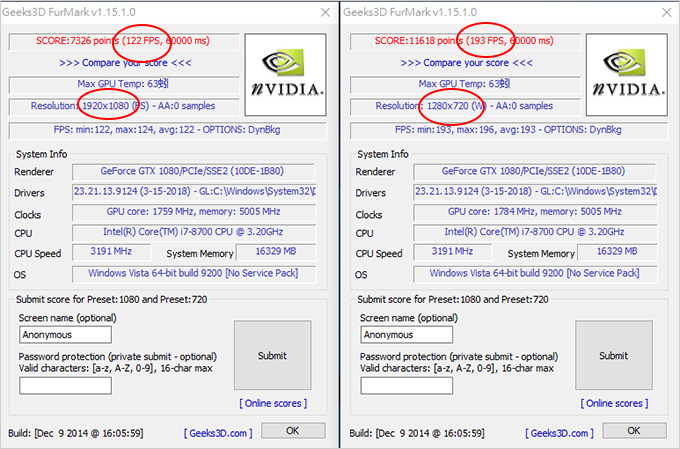
Task: Click GeForce GTX 1080 renderer field, left window
Action: (x=193, y=171)
